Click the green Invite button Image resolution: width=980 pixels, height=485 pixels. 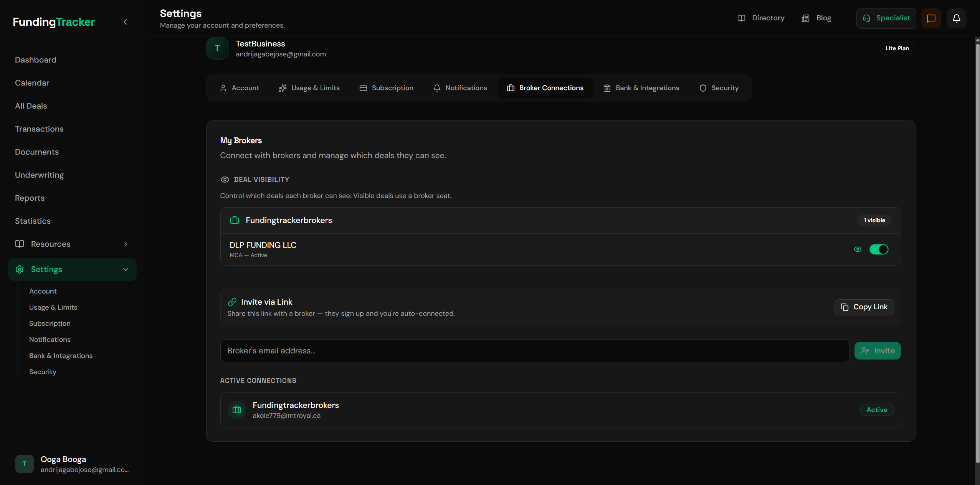coord(878,351)
